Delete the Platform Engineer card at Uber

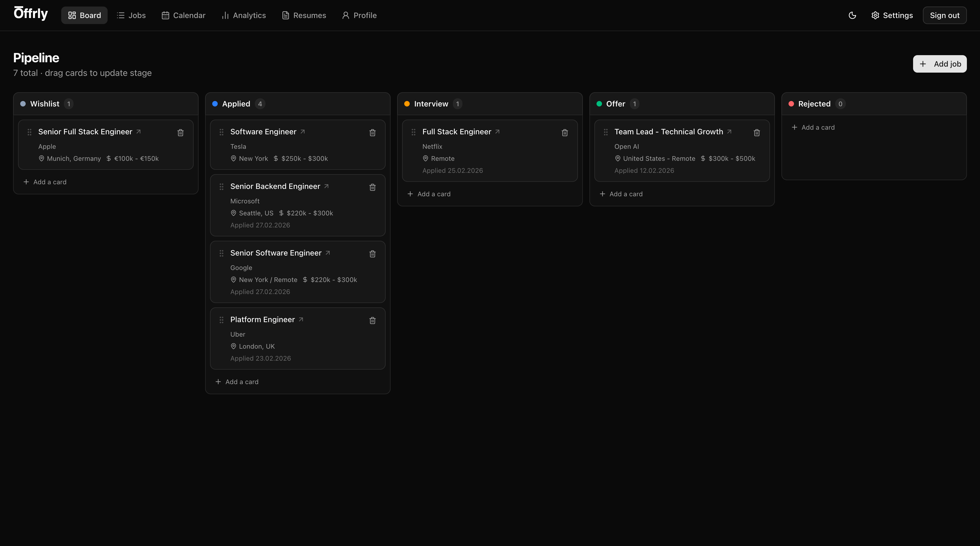tap(373, 321)
